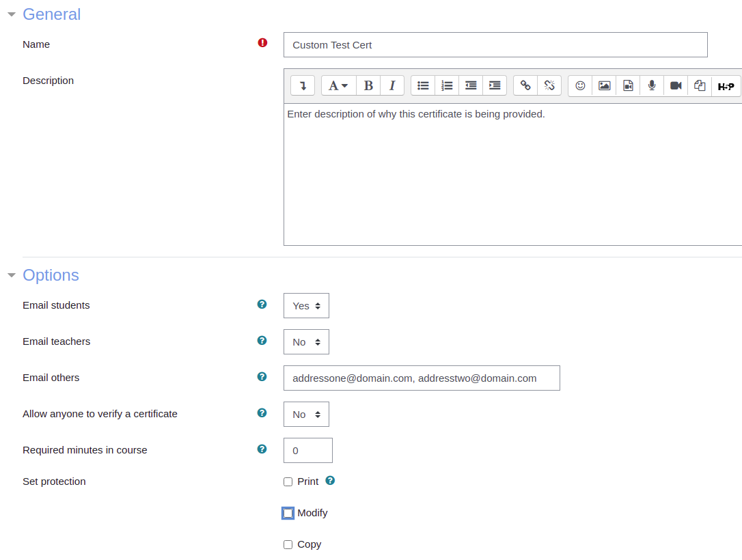Click the Print checkbox label
This screenshot has width=742, height=560.
pyautogui.click(x=307, y=481)
